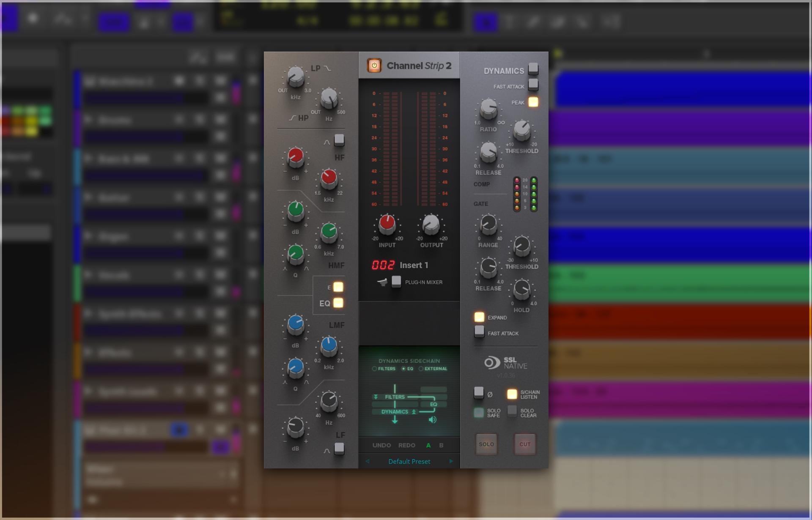Click the 002 channel number display
Viewport: 812px width, 520px height.
point(383,265)
